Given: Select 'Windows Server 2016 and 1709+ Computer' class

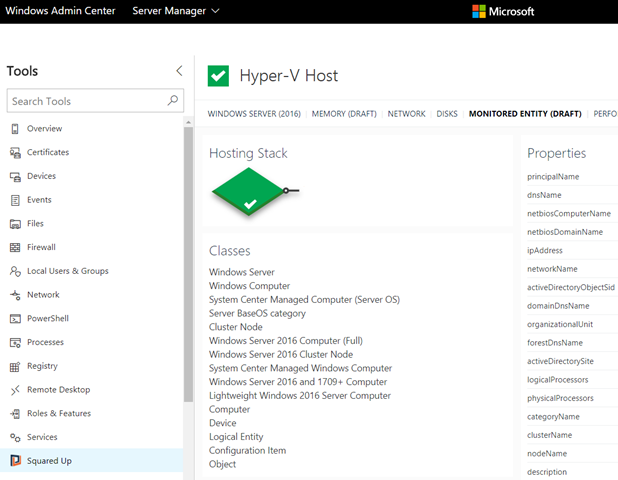Looking at the screenshot, I should (298, 382).
